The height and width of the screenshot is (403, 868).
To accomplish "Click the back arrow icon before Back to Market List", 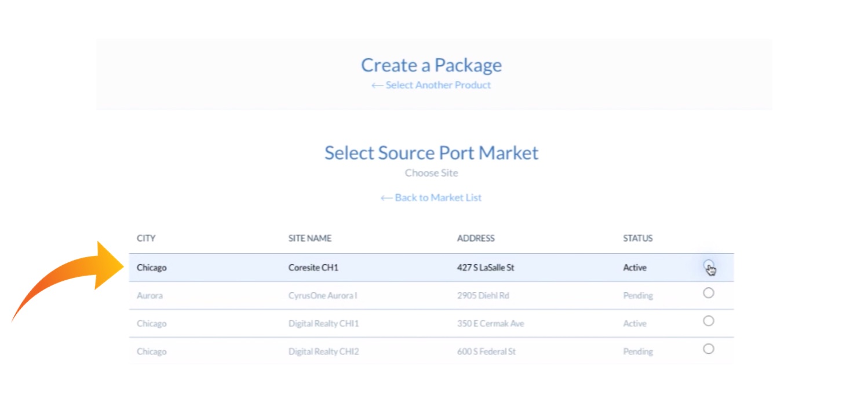I will [386, 197].
